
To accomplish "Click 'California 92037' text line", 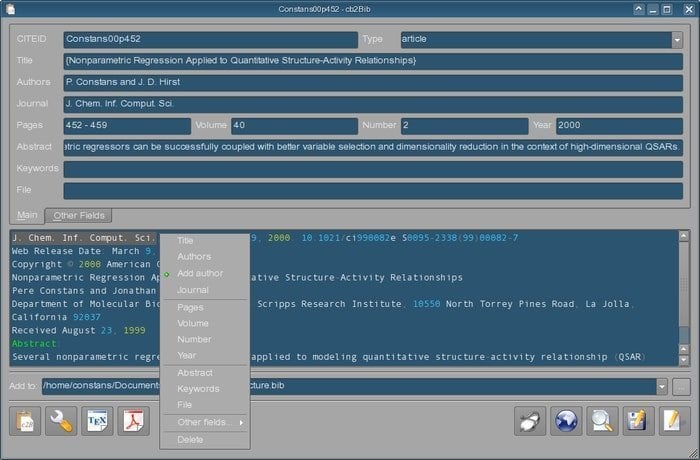I will tap(56, 317).
